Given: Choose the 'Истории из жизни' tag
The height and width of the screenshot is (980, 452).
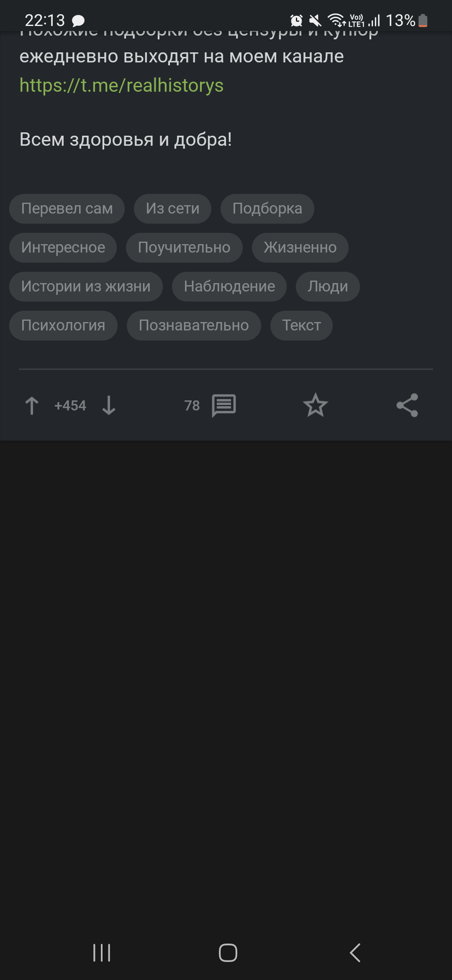Looking at the screenshot, I should point(86,286).
